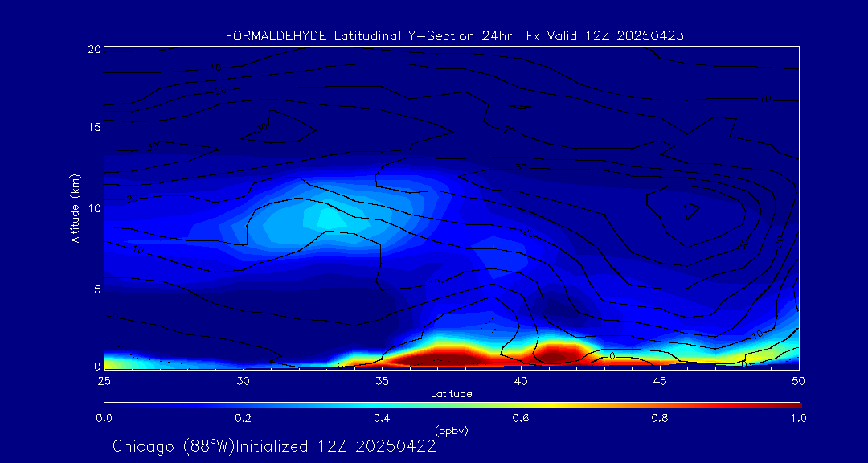Click the latitude axis tick label 35
Image resolution: width=868 pixels, height=463 pixels.
[382, 381]
